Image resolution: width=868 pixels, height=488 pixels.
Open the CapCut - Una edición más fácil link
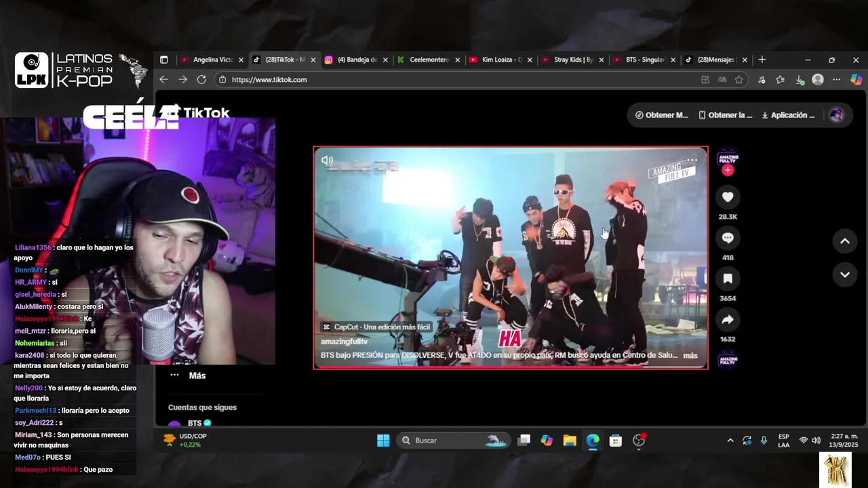(x=376, y=327)
